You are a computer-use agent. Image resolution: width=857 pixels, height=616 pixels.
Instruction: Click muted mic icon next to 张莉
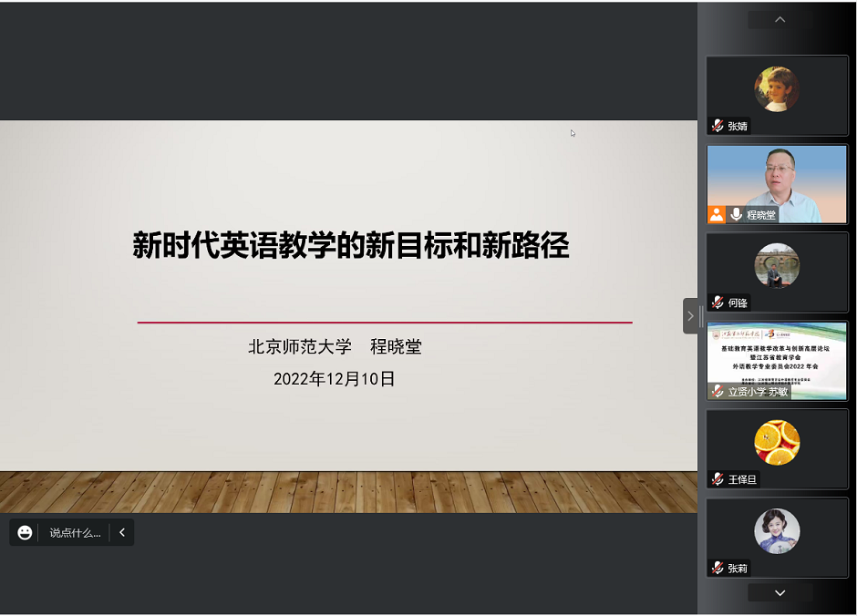(x=718, y=568)
